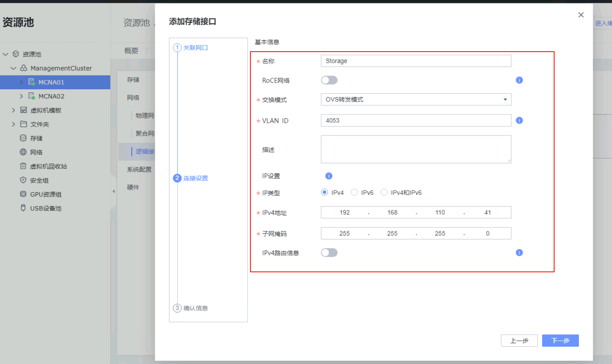Click the 确认信息 step in wizard
The image size is (612, 364).
195,308
